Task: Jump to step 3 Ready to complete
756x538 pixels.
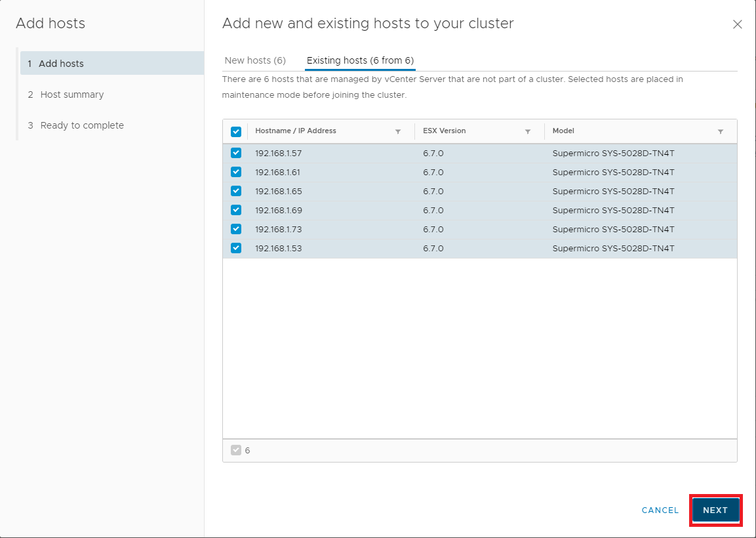Action: click(x=82, y=125)
